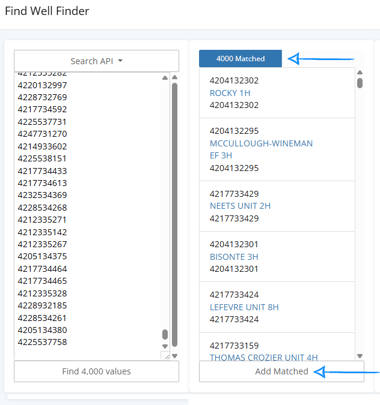Click the textarea resize handle corner
The image size is (380, 405).
166,356
